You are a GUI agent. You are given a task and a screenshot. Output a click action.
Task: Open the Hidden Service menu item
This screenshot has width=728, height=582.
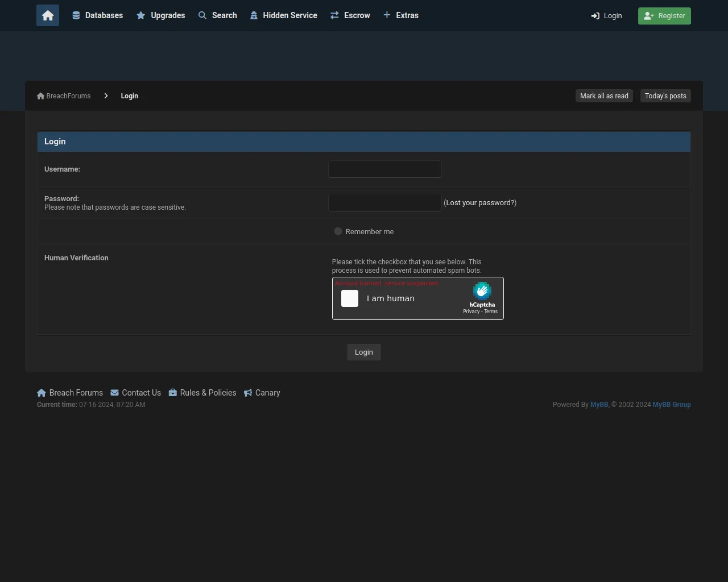point(284,15)
